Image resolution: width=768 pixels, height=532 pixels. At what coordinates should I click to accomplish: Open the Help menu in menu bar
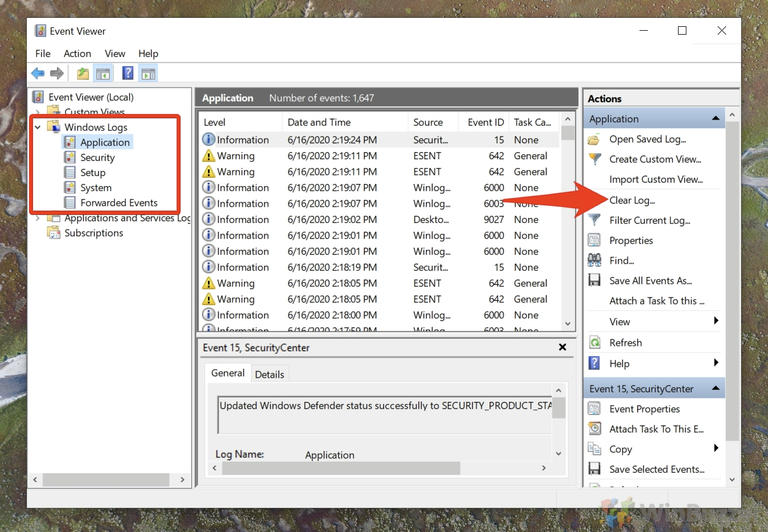pos(148,53)
